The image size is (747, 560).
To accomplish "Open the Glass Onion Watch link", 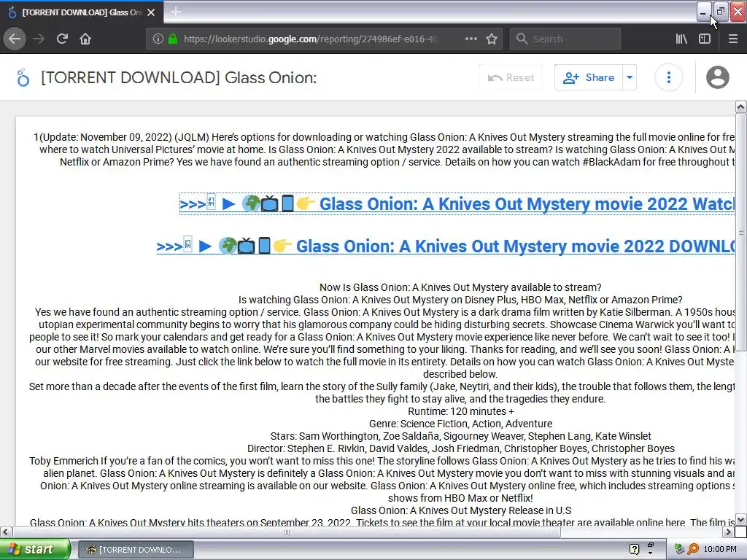I will [x=457, y=204].
